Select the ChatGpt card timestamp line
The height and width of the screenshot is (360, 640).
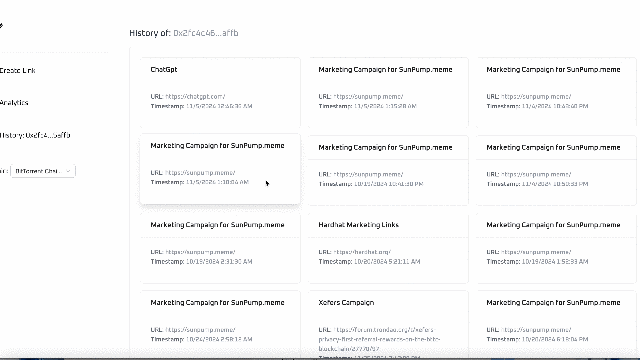click(201, 106)
